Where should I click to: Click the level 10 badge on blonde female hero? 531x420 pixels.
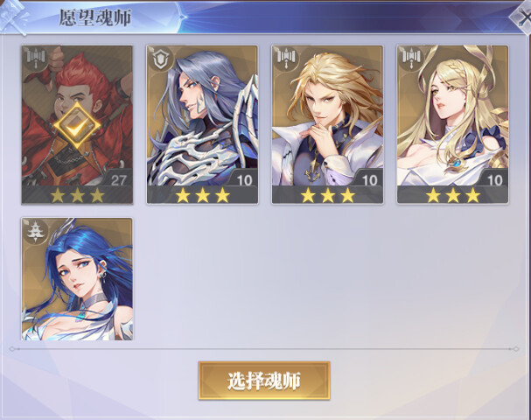click(494, 180)
